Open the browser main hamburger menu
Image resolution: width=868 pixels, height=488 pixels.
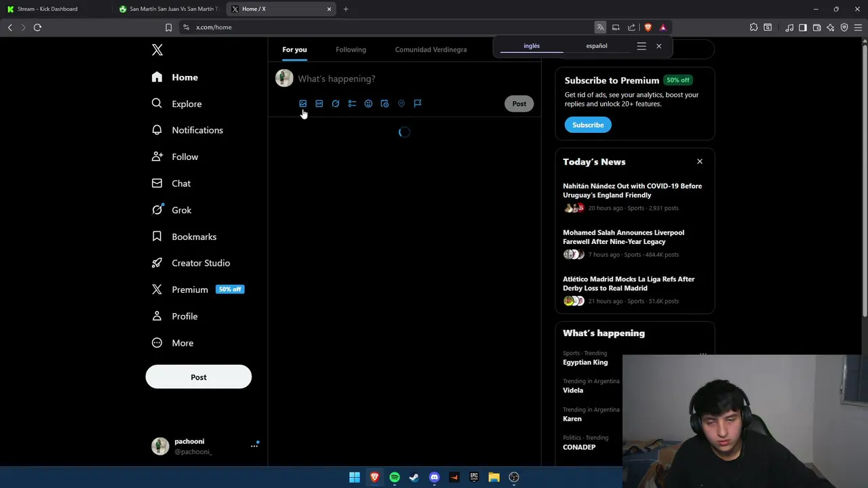click(x=858, y=27)
